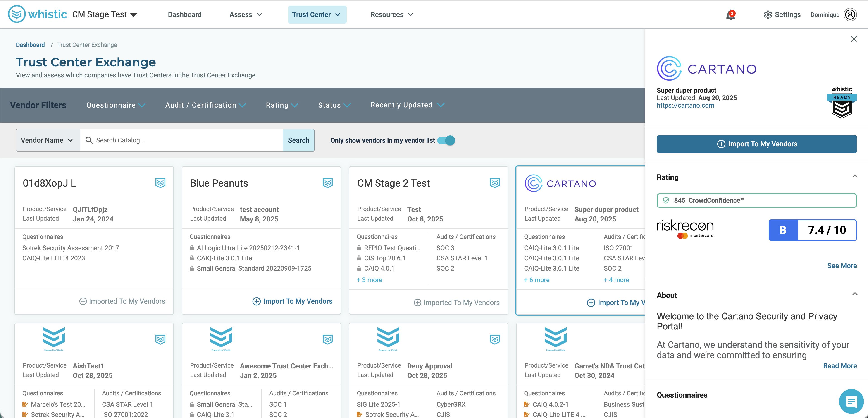868x418 pixels.
Task: Open the chat support bubble
Action: click(851, 401)
